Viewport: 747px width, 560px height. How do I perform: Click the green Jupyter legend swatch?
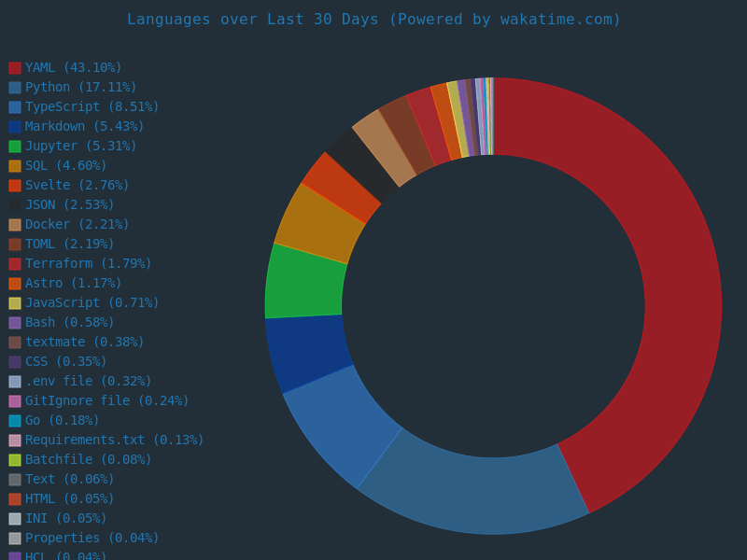pyautogui.click(x=15, y=146)
